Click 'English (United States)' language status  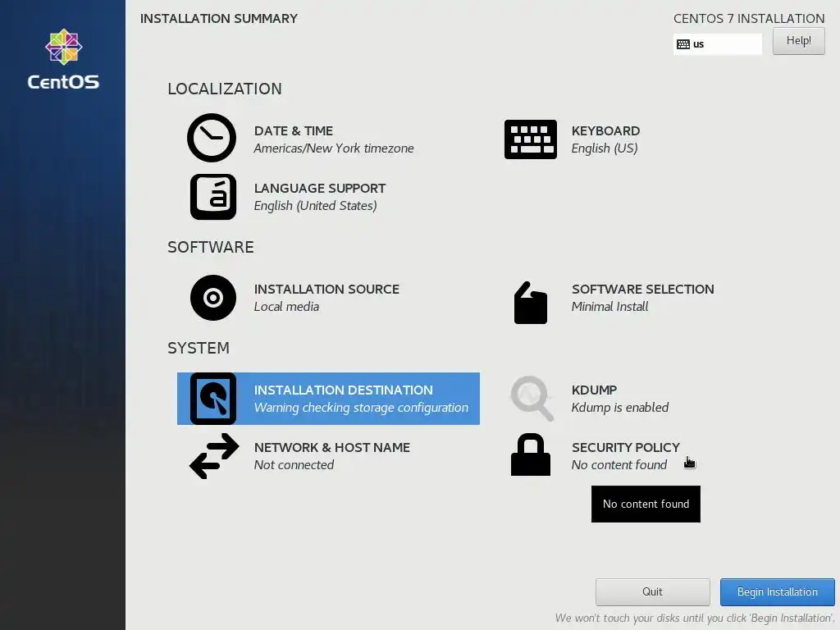(x=316, y=206)
